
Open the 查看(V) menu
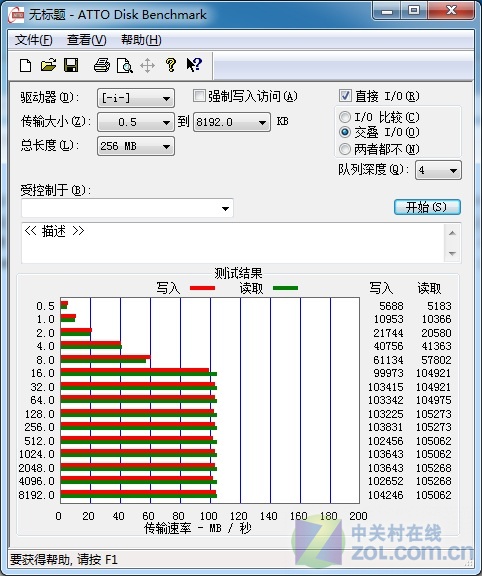[x=87, y=40]
